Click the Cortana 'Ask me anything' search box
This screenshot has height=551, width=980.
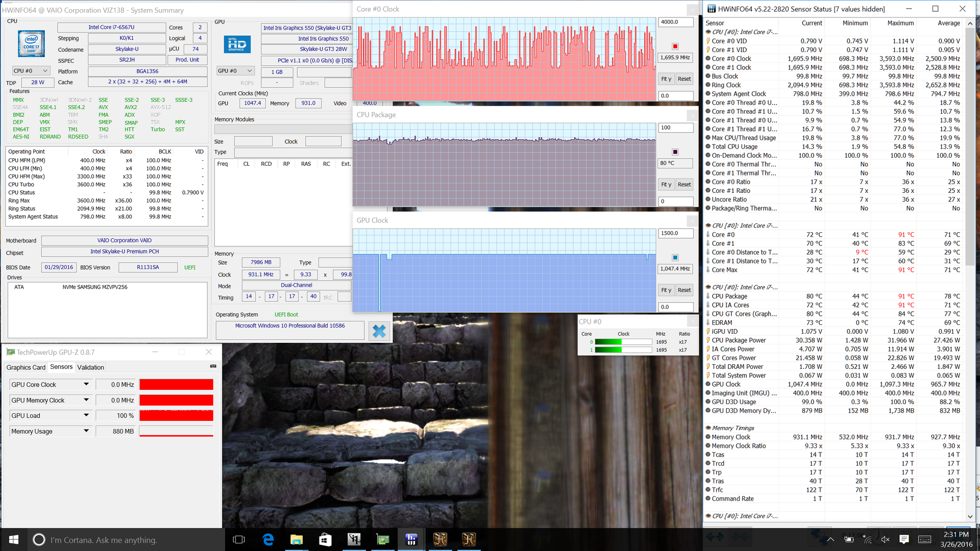point(125,540)
